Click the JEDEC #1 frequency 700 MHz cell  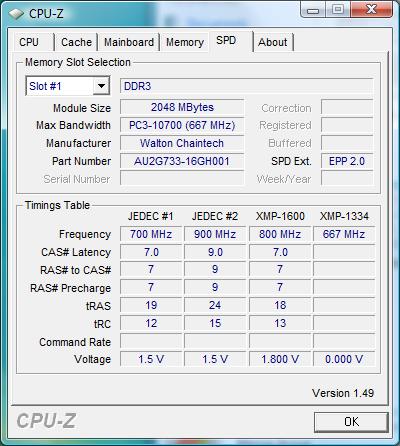[151, 234]
